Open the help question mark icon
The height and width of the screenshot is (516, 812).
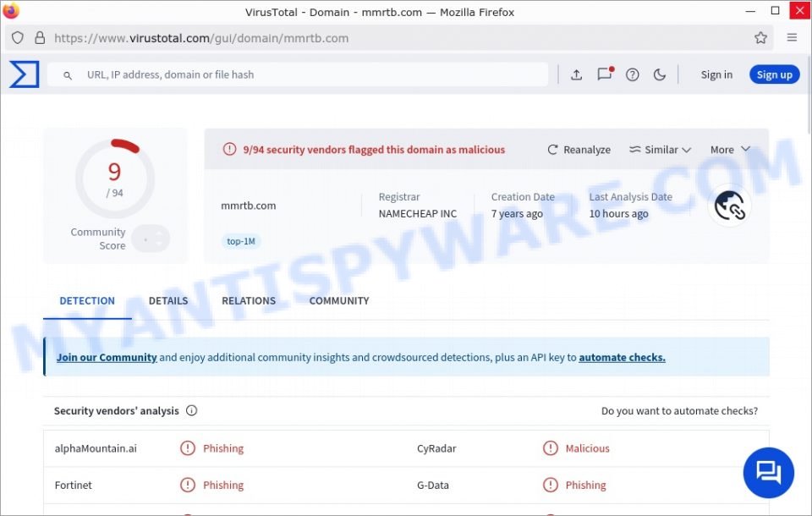pyautogui.click(x=633, y=74)
